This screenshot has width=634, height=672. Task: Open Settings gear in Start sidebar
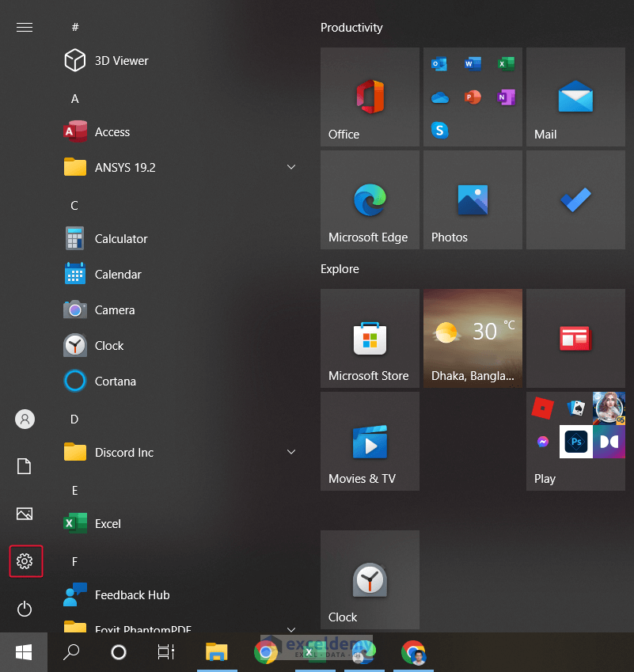[25, 561]
